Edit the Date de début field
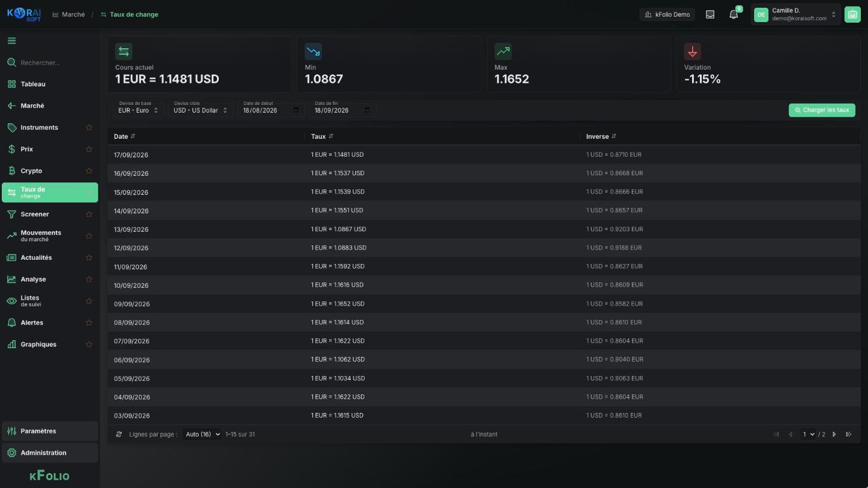 point(271,110)
